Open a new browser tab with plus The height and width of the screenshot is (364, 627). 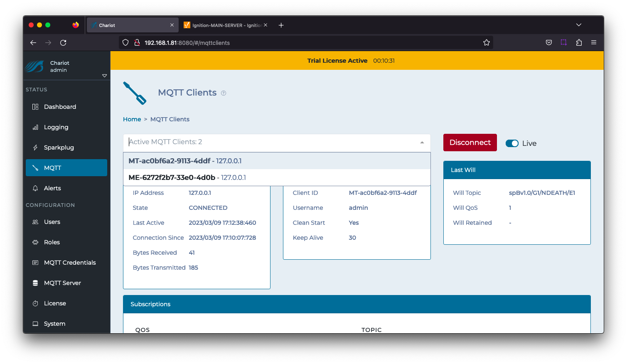click(x=281, y=25)
